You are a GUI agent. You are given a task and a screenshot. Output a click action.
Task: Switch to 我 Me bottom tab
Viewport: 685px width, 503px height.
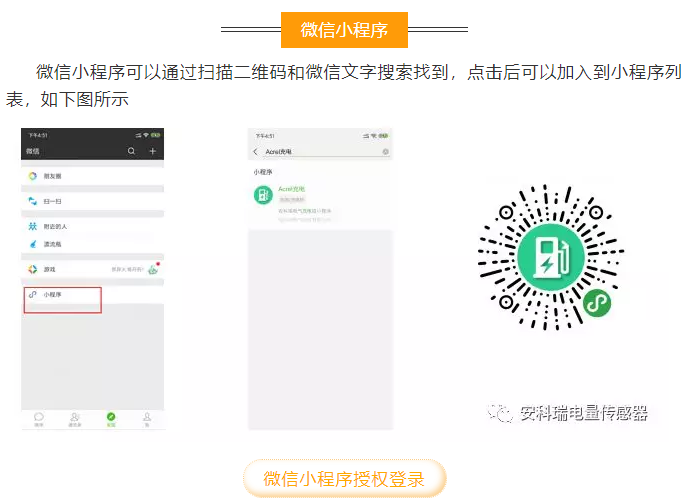click(147, 419)
